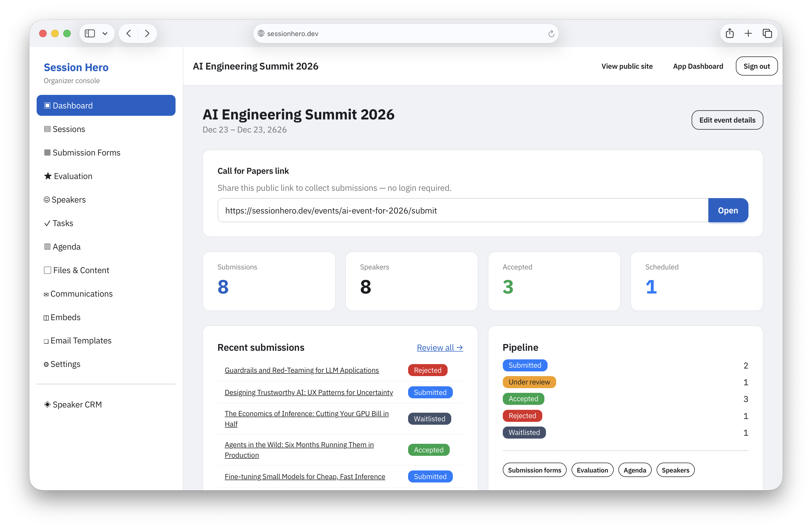Go to App Dashboard

point(698,66)
